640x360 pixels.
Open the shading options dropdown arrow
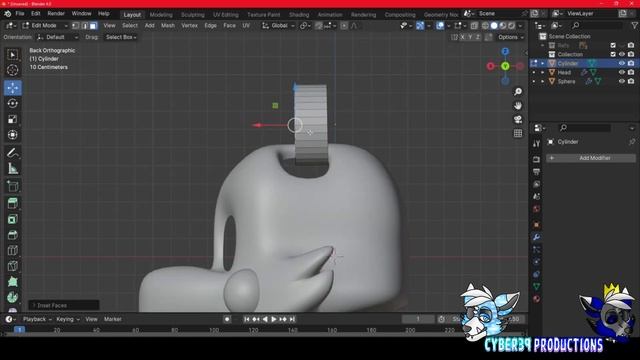point(520,26)
